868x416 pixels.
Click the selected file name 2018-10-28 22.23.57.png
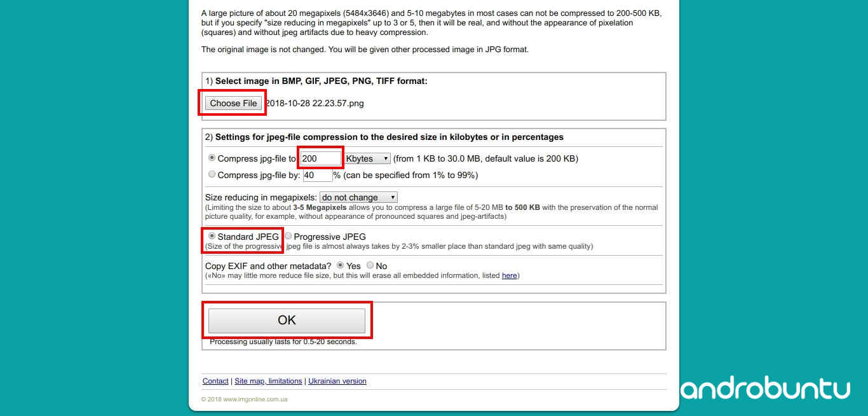click(315, 103)
